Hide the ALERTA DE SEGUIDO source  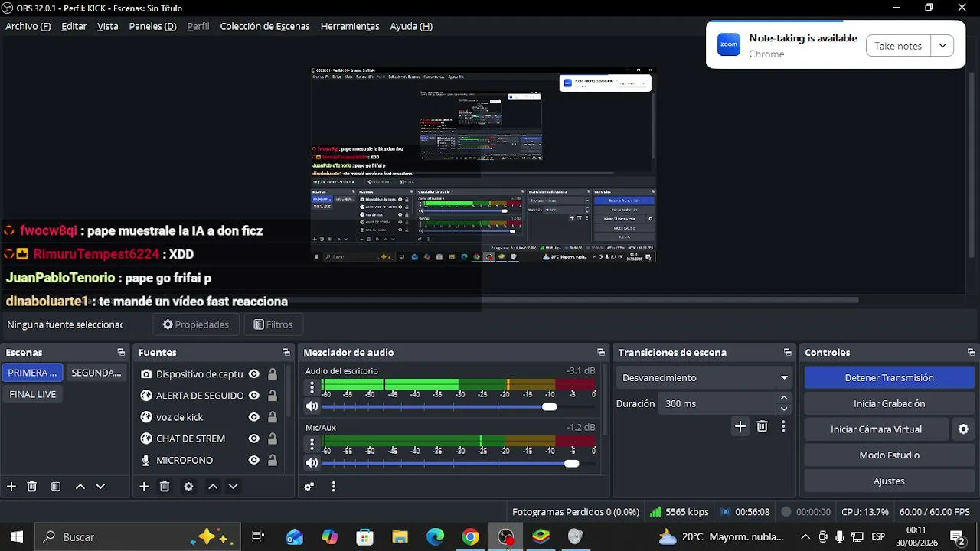pos(253,396)
